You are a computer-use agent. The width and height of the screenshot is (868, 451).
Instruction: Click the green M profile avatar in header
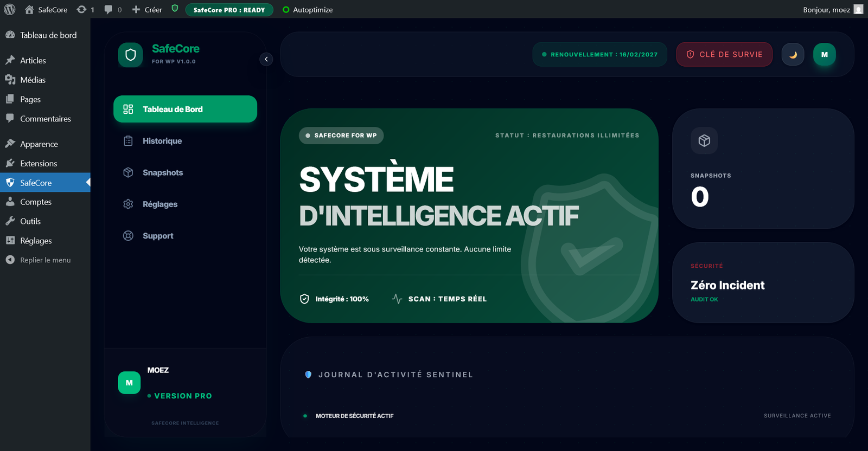(825, 54)
